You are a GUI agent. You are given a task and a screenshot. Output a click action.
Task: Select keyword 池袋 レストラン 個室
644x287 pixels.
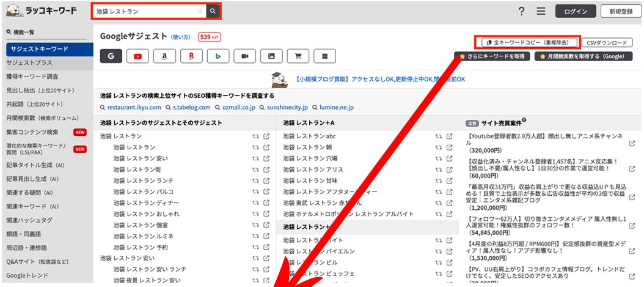pyautogui.click(x=141, y=225)
